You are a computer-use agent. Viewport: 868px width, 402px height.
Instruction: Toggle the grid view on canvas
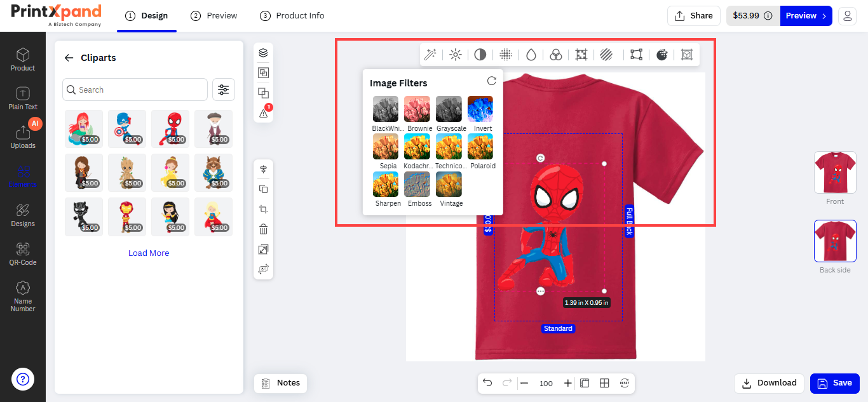[x=604, y=383]
